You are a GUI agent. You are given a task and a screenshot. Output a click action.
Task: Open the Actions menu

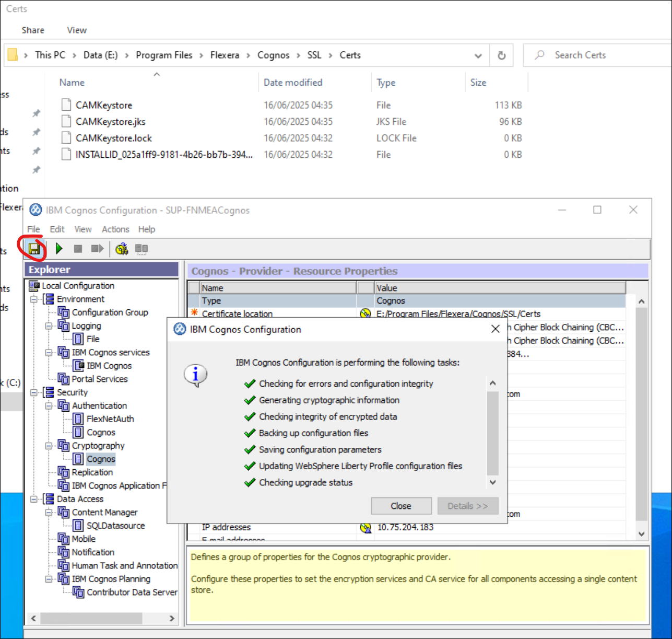115,229
